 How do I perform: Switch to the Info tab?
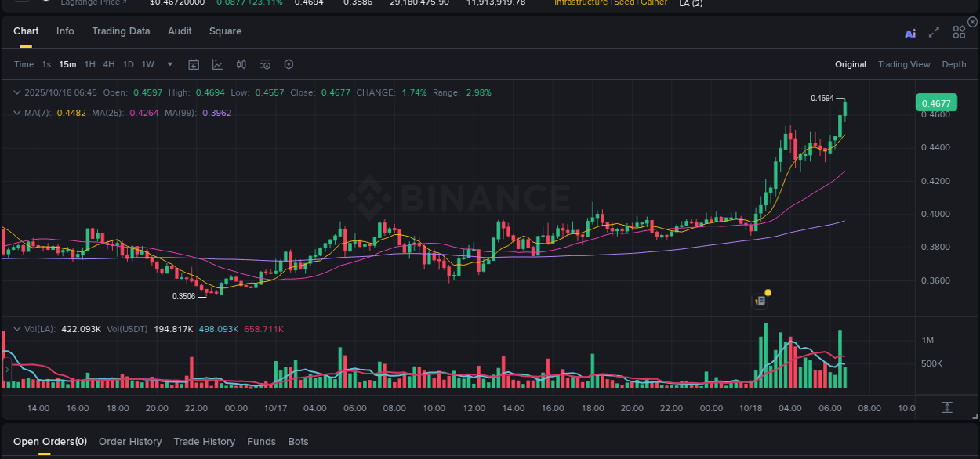65,31
